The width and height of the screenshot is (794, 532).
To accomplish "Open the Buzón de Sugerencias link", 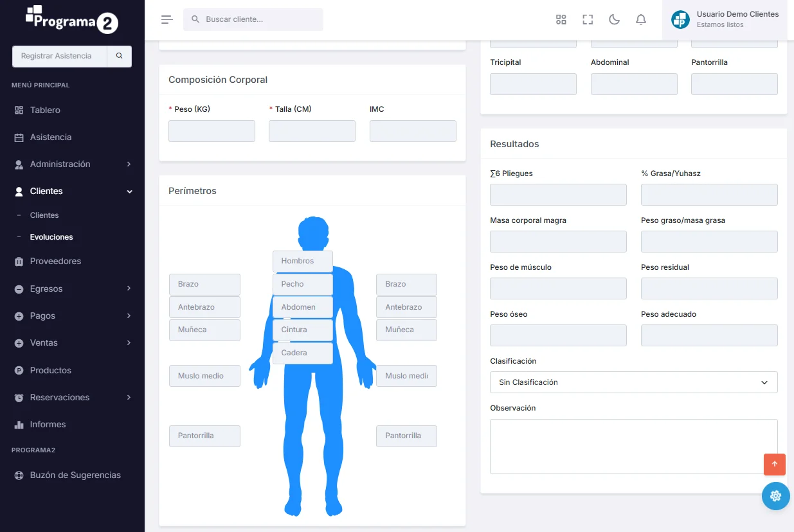I will [x=75, y=475].
